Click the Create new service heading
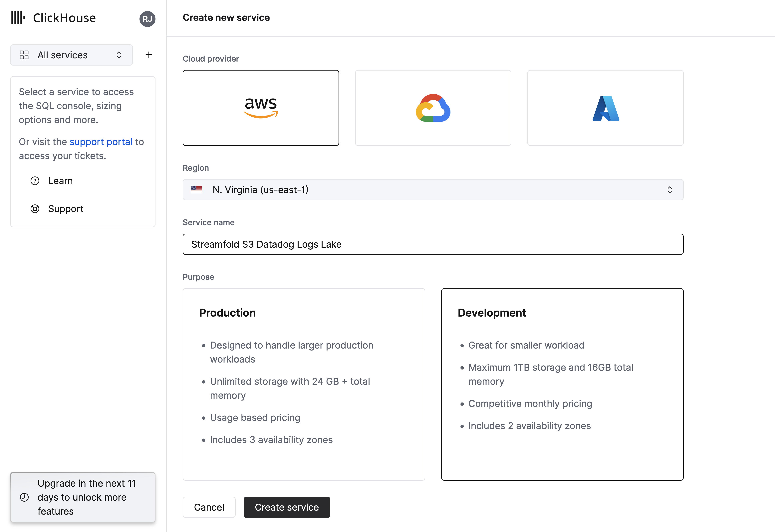 point(226,17)
